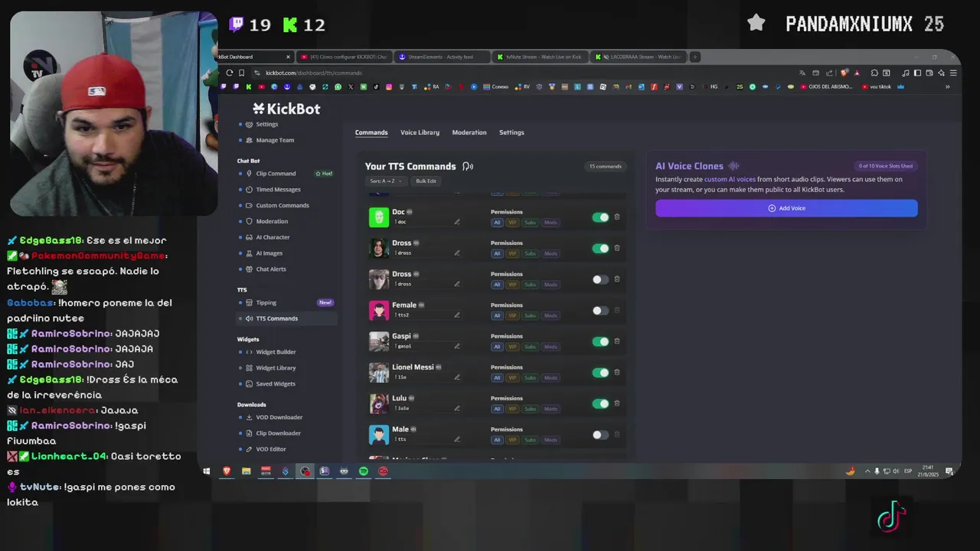Open VOD Downloader in the sidebar
The image size is (980, 551).
click(279, 417)
